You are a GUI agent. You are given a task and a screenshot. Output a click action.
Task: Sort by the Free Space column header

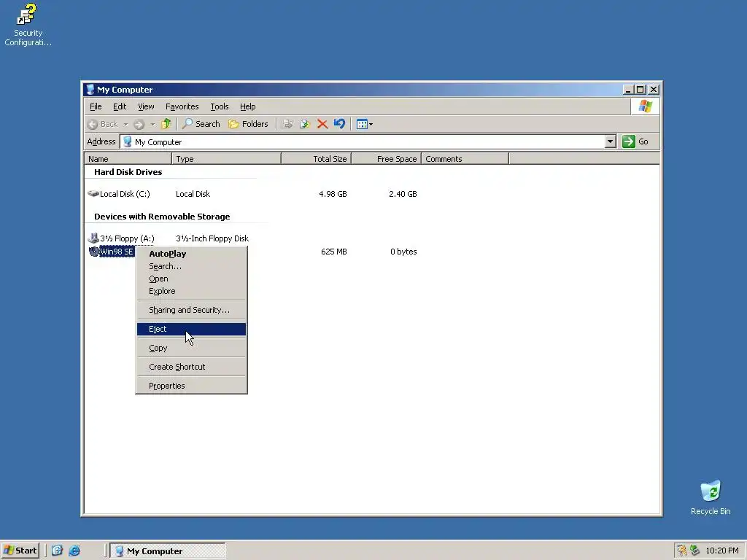point(387,158)
